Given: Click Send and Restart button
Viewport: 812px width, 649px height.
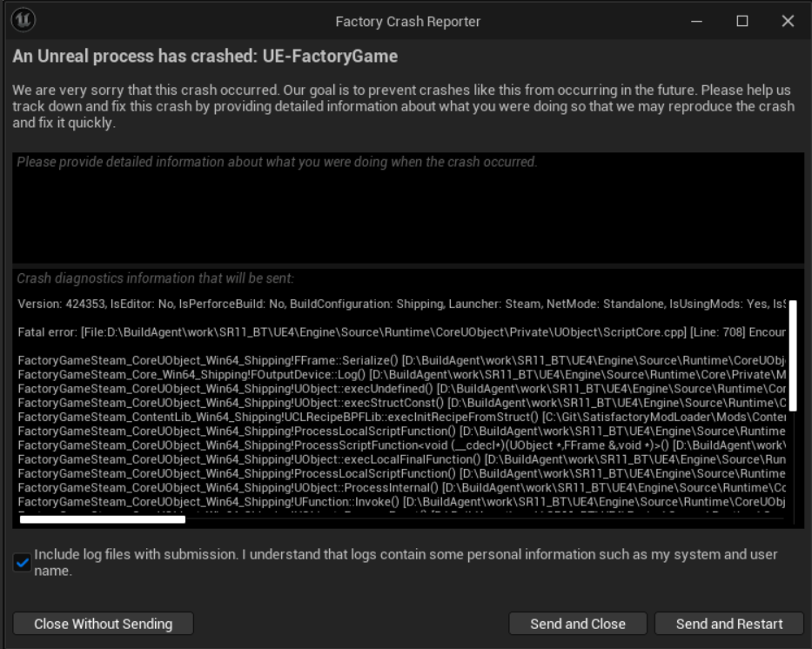Looking at the screenshot, I should pyautogui.click(x=729, y=624).
